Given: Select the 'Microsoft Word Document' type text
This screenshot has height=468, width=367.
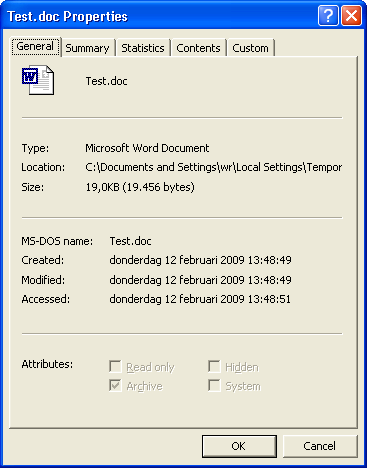Looking at the screenshot, I should click(x=147, y=148).
